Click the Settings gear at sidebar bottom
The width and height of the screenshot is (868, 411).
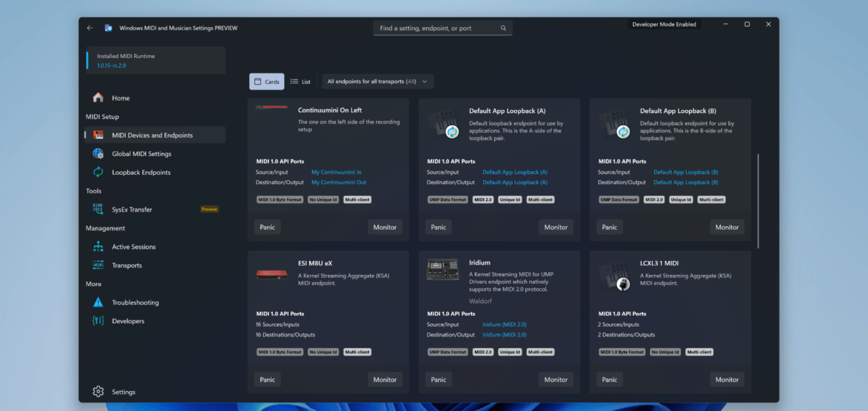click(98, 391)
